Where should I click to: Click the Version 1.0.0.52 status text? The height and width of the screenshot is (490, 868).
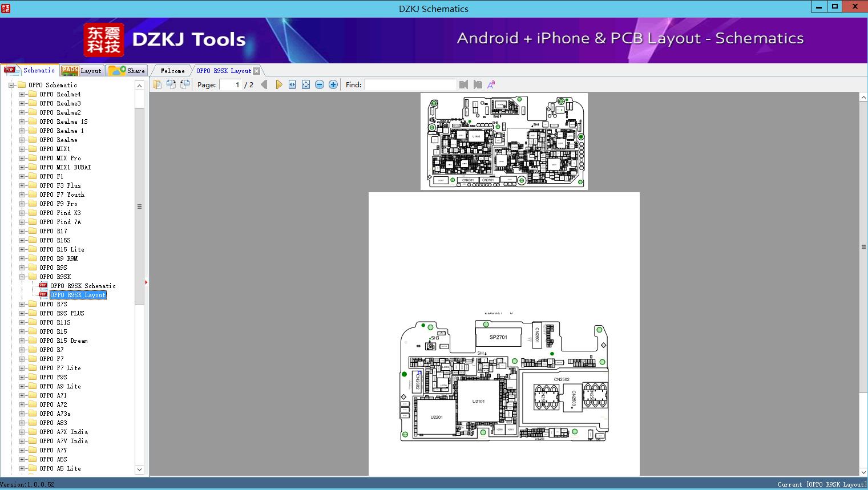27,484
